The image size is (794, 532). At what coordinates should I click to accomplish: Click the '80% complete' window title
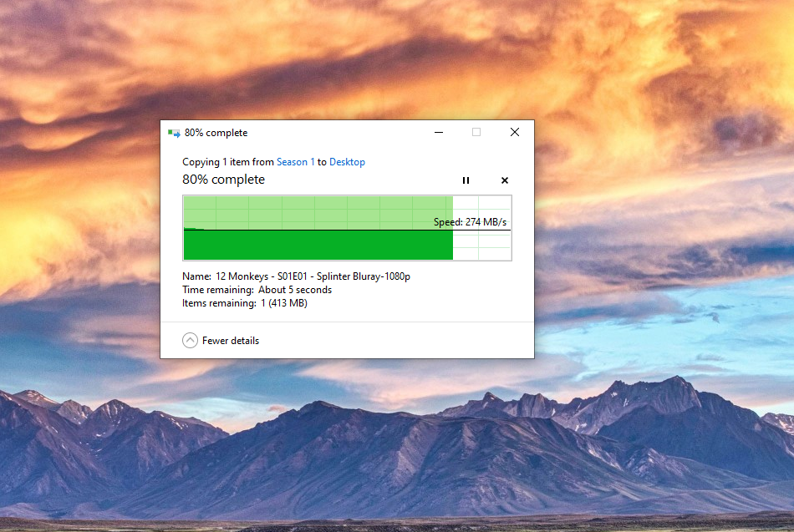216,133
